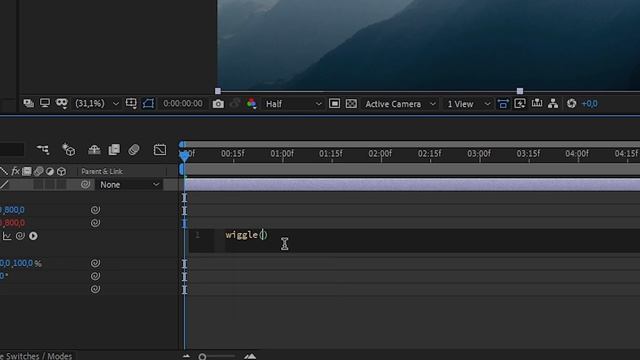Image resolution: width=640 pixels, height=360 pixels.
Task: Take a snapshot with the camera icon
Action: click(x=218, y=104)
